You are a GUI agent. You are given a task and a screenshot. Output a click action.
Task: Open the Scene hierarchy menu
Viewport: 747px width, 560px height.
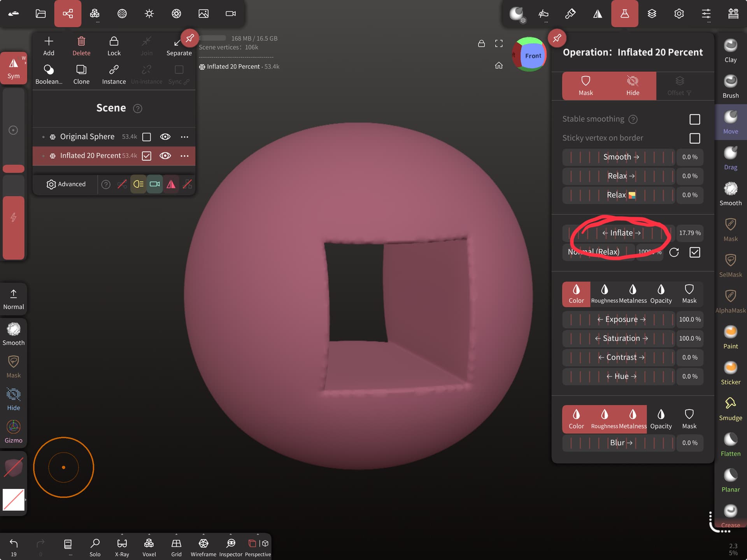(x=68, y=14)
